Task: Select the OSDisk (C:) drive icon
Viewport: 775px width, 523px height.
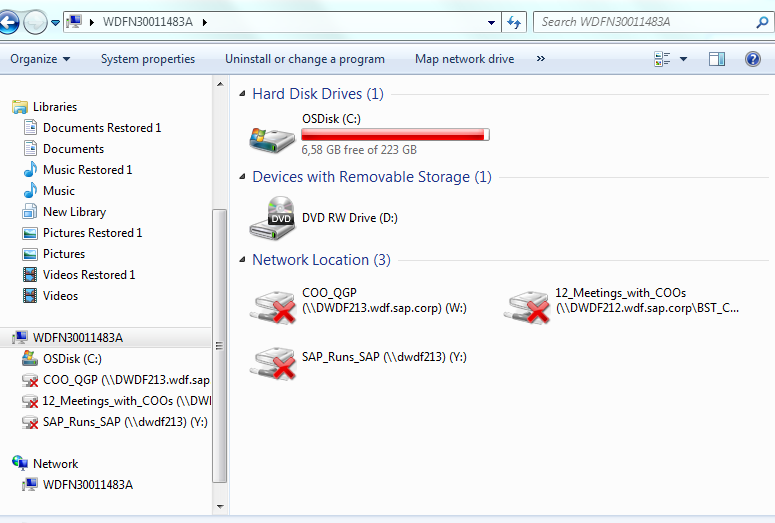Action: pos(272,139)
